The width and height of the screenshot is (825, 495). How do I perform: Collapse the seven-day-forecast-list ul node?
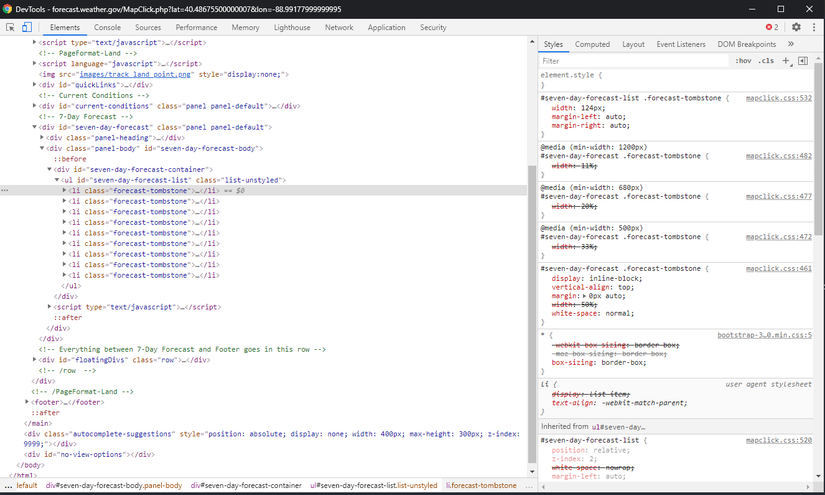tap(57, 180)
